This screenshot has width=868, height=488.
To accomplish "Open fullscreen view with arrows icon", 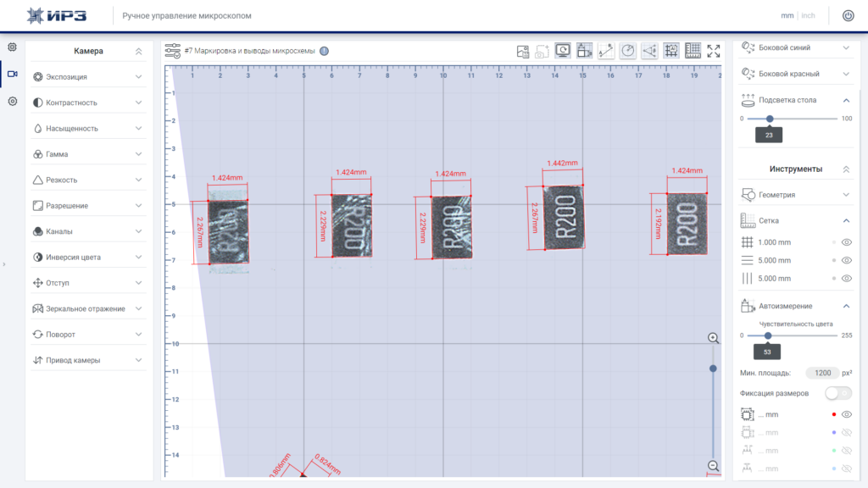I will click(714, 51).
